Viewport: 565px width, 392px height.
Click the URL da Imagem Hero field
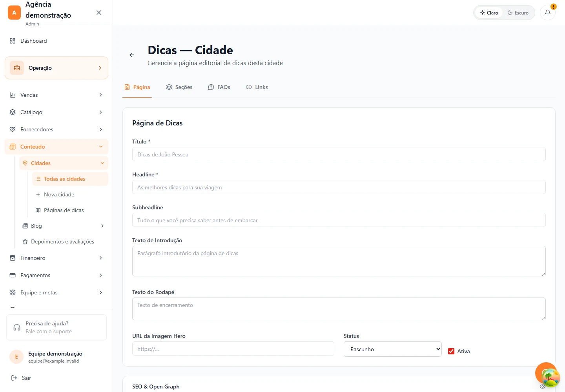(233, 349)
